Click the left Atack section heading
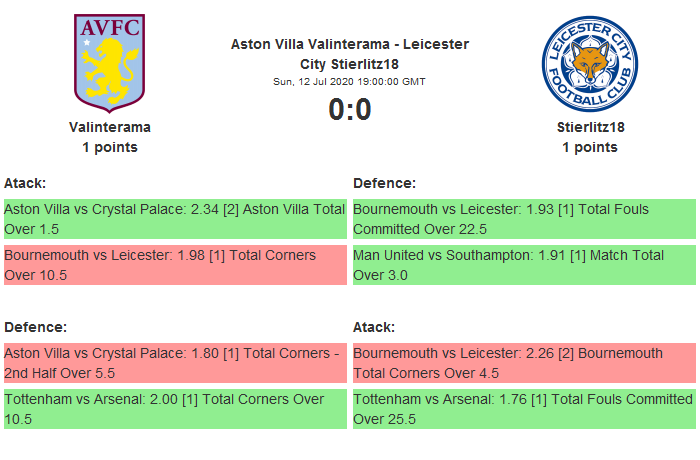 click(25, 183)
